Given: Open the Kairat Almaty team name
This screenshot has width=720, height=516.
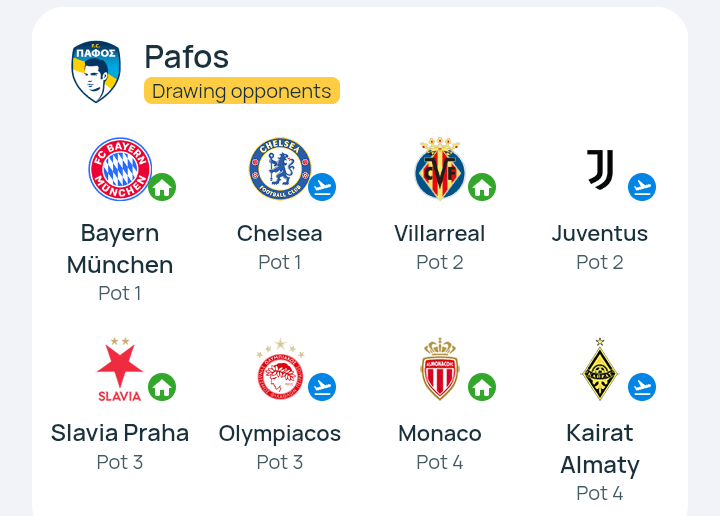Looking at the screenshot, I should [x=600, y=449].
